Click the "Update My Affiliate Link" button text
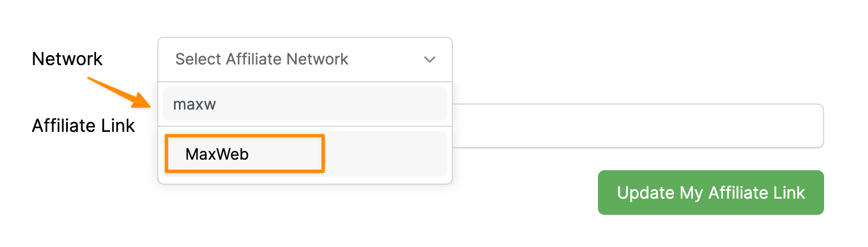The height and width of the screenshot is (247, 868). tap(710, 192)
